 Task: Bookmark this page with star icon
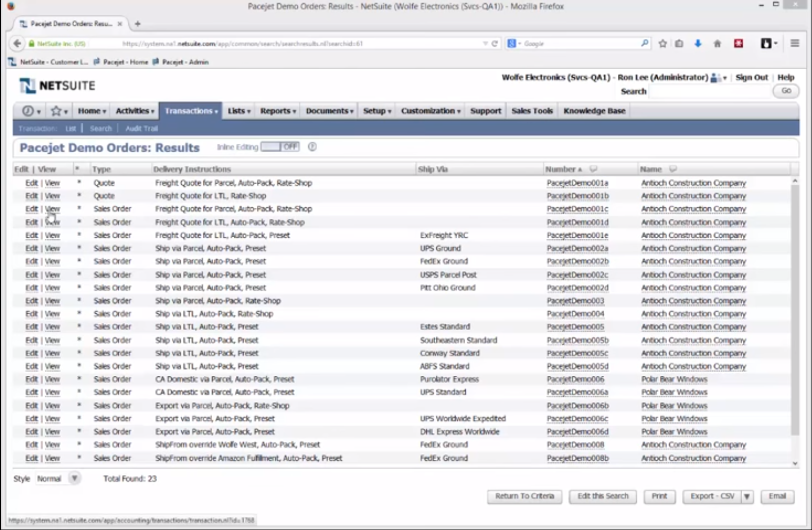click(x=663, y=43)
